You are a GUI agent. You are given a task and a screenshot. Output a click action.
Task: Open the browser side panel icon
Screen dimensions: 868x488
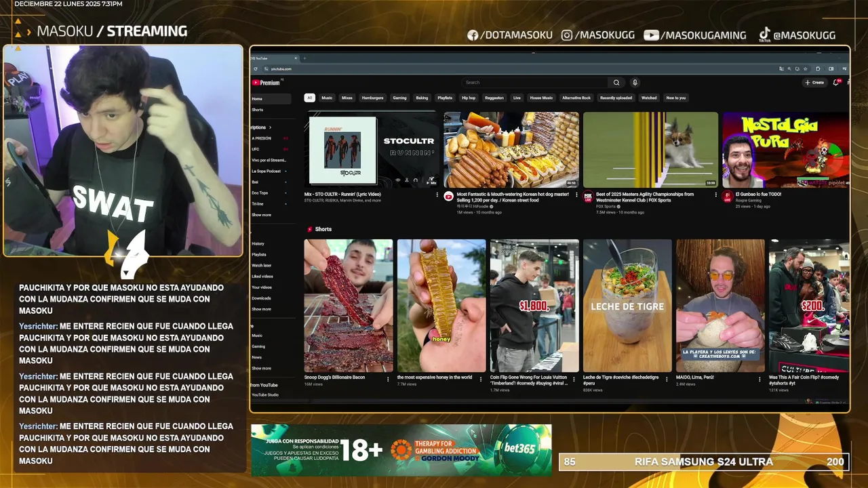(831, 68)
